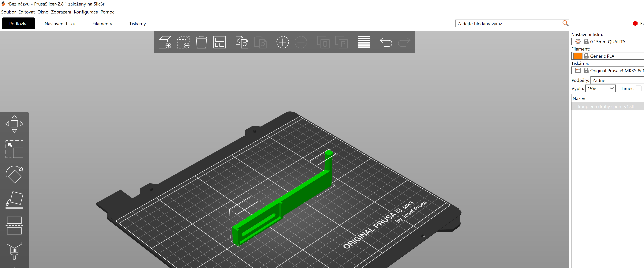Select the Move tool
644x268 pixels.
14,123
